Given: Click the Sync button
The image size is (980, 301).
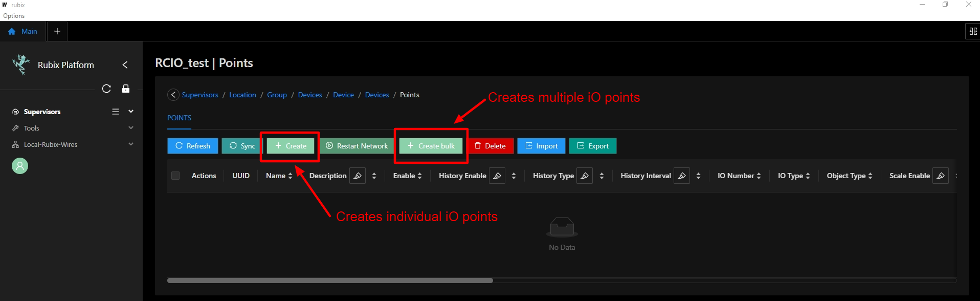Looking at the screenshot, I should pos(242,146).
